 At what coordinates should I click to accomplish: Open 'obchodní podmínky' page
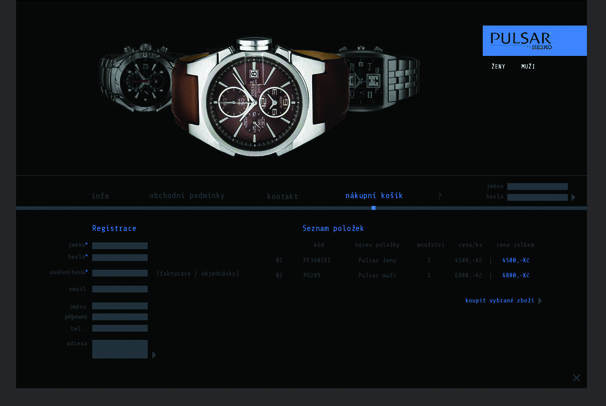click(187, 196)
